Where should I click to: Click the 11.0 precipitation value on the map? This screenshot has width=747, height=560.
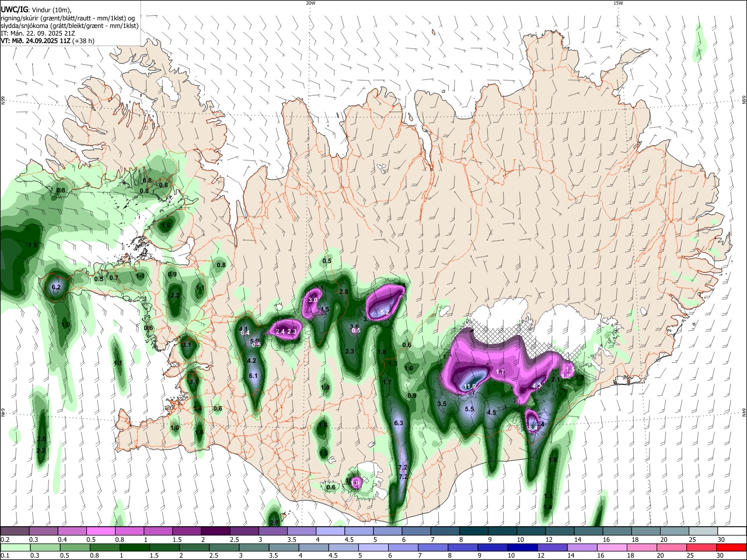pyautogui.click(x=470, y=386)
